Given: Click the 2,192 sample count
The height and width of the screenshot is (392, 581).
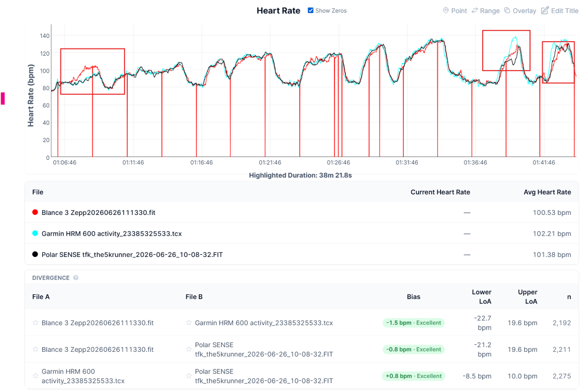Looking at the screenshot, I should [x=562, y=323].
